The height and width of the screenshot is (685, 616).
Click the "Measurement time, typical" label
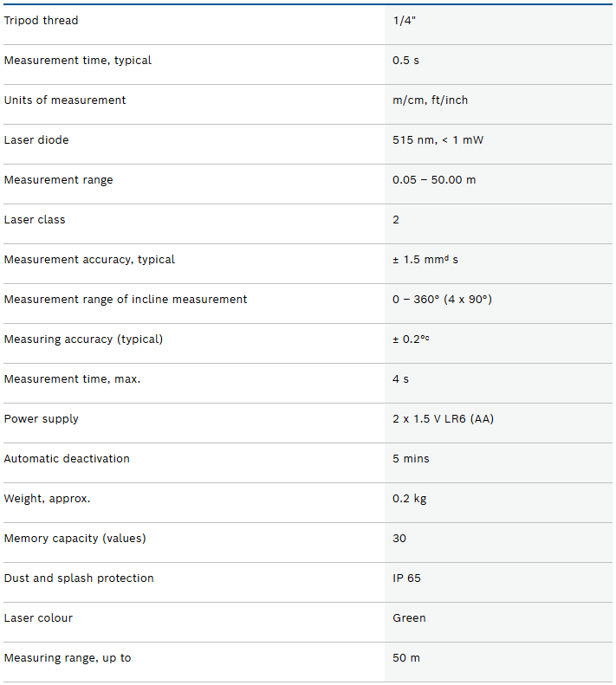78,61
